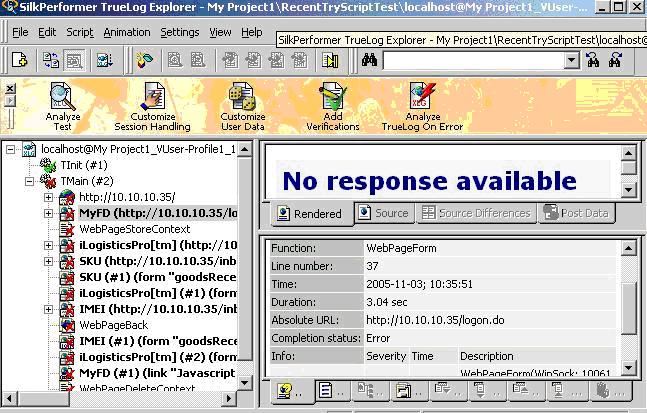
Task: Select iLogisticsPro[tm] (#1) form item
Action: click(158, 293)
